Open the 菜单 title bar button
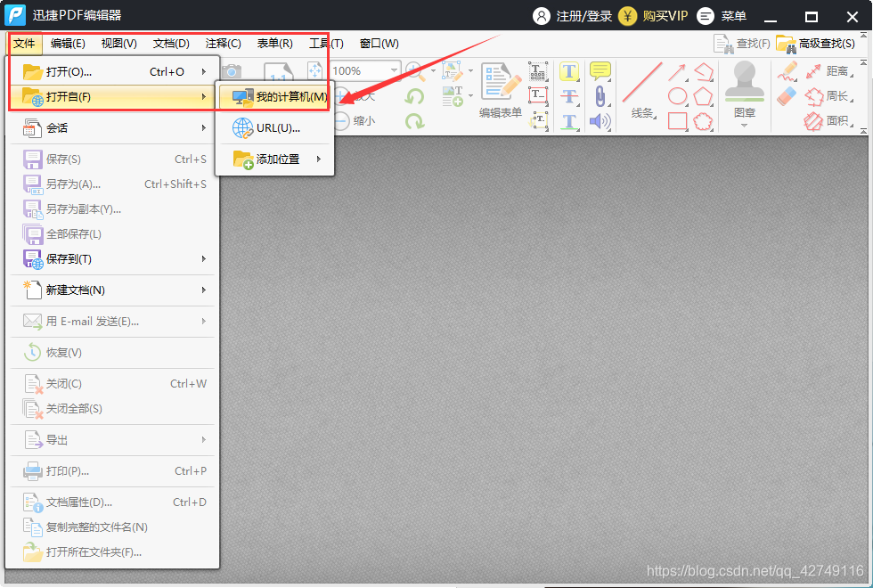The width and height of the screenshot is (873, 588). click(x=722, y=16)
